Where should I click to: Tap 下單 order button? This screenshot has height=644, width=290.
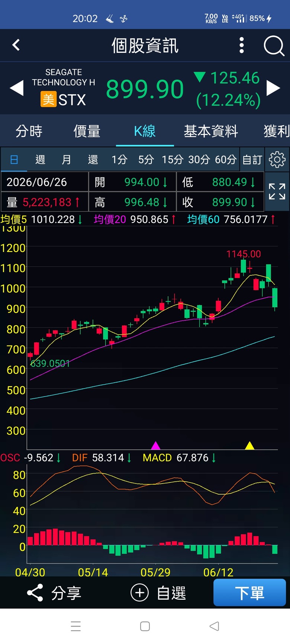point(249,592)
